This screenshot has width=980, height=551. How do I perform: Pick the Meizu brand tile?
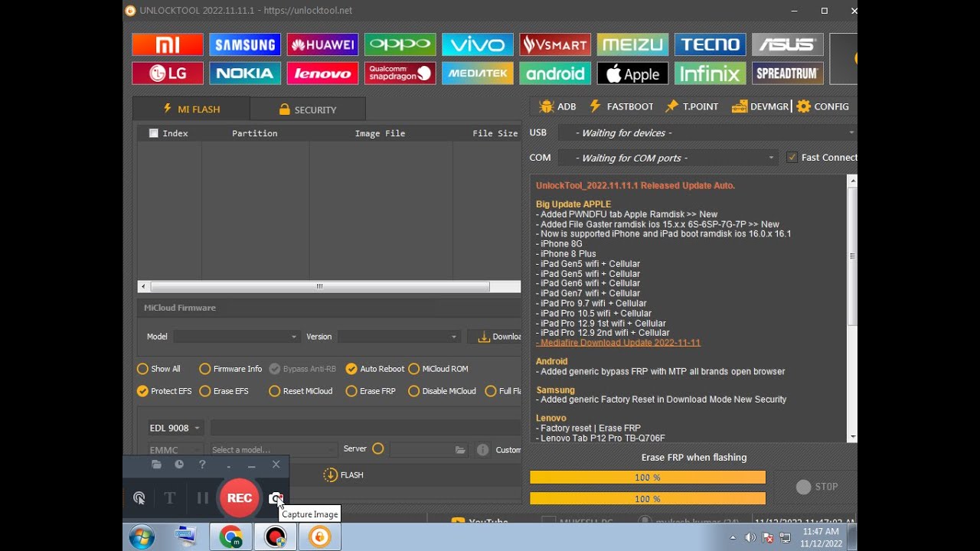(632, 44)
